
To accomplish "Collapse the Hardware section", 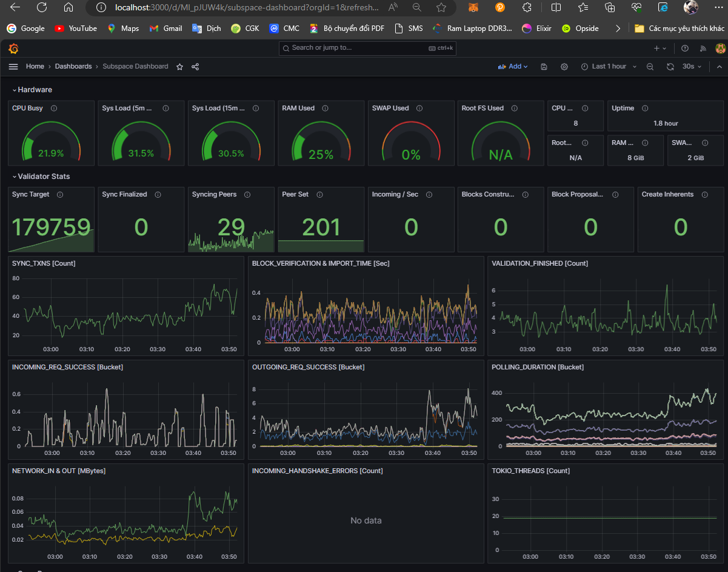I will pos(32,89).
